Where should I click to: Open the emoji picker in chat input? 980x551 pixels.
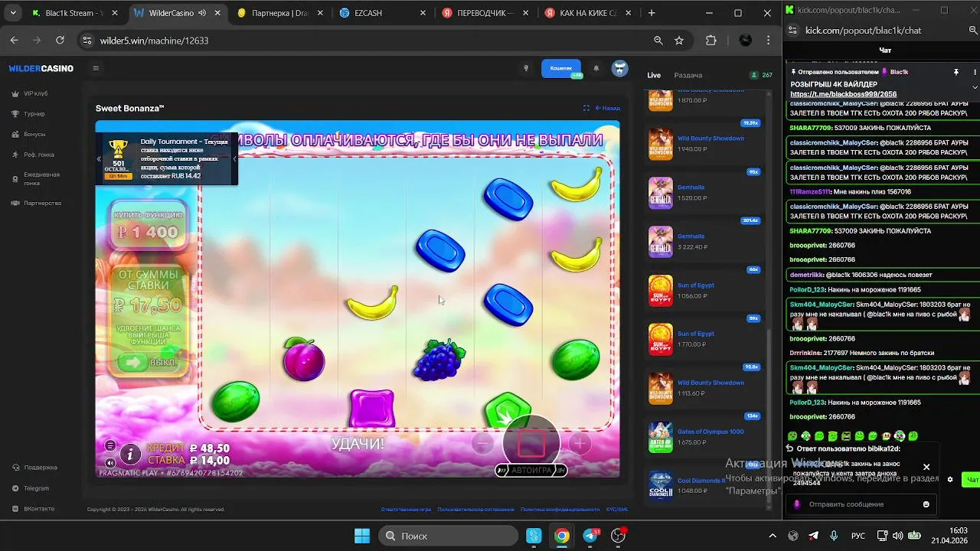tap(926, 504)
